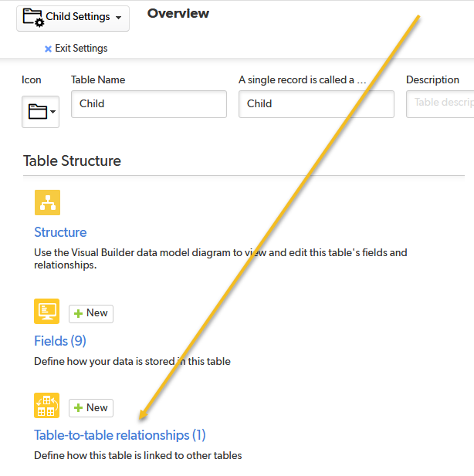Click the Table-to-table relationships grid icon
474x476 pixels.
tap(47, 406)
